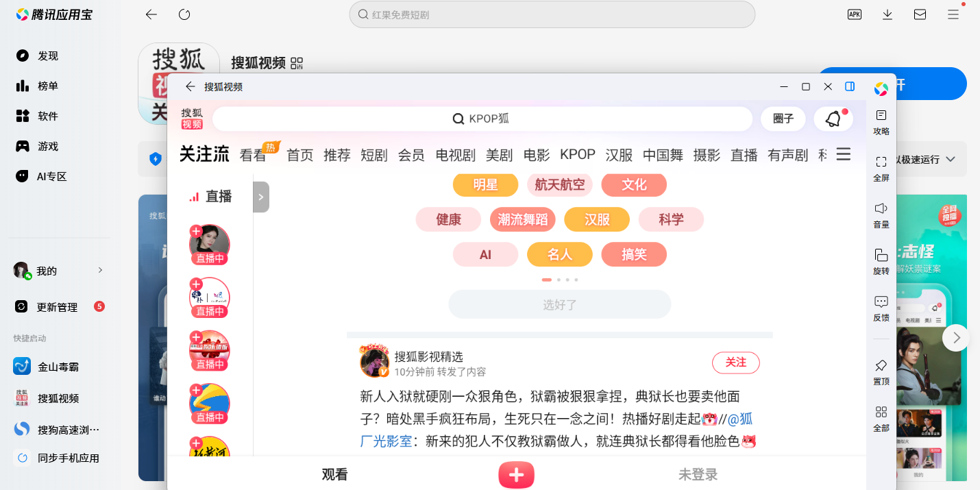Select the 明星 interest tag
This screenshot has width=980, height=490.
(x=485, y=184)
